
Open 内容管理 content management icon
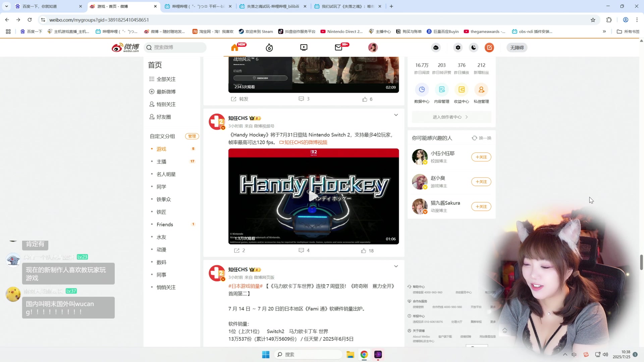point(441,90)
